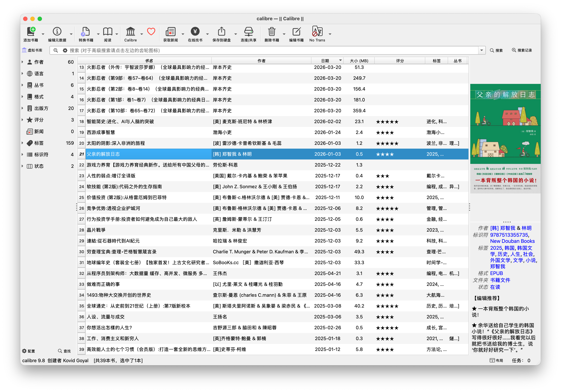This screenshot has height=392, width=561.
Task: Select the Status (状态) tree item
Action: click(48, 166)
